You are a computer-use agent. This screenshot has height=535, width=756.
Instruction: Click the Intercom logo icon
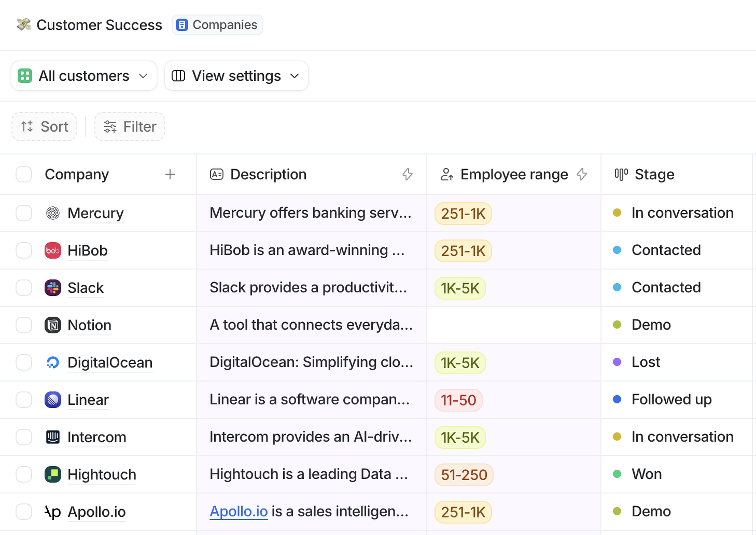coord(53,437)
